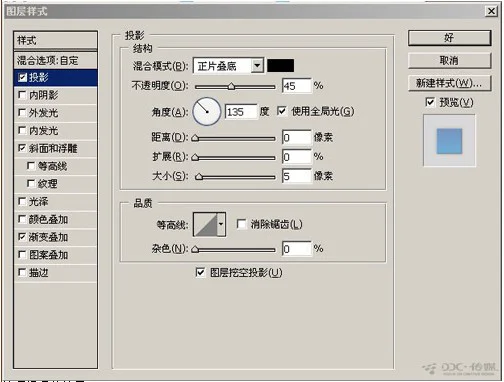Viewport: 504px width, 382px height.
Task: Click the angle dial control
Action: (207, 111)
